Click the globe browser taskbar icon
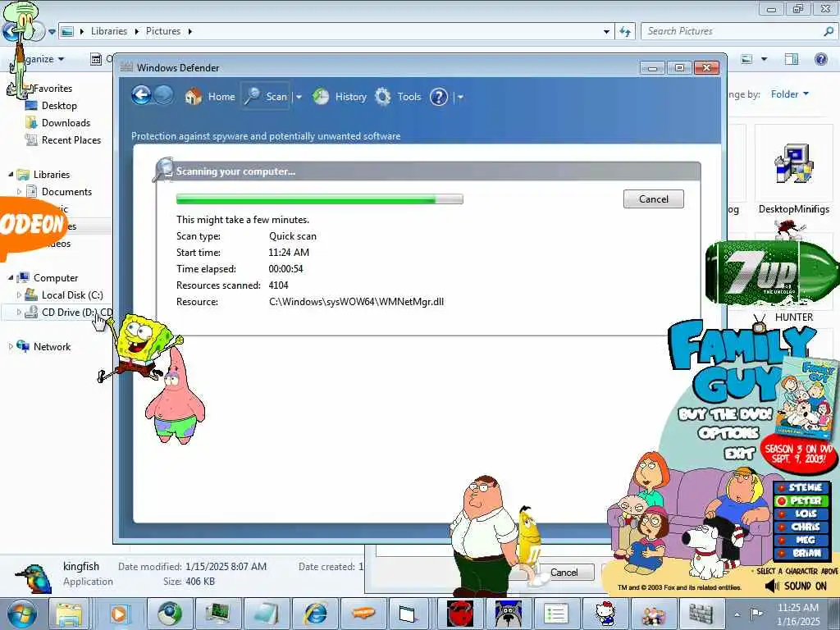840x630 pixels. click(x=169, y=614)
